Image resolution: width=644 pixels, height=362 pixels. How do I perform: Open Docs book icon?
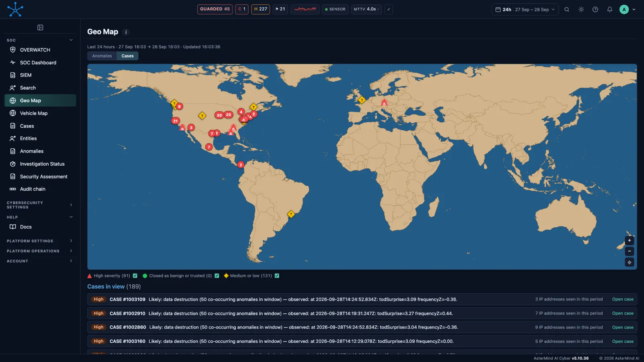(x=13, y=227)
